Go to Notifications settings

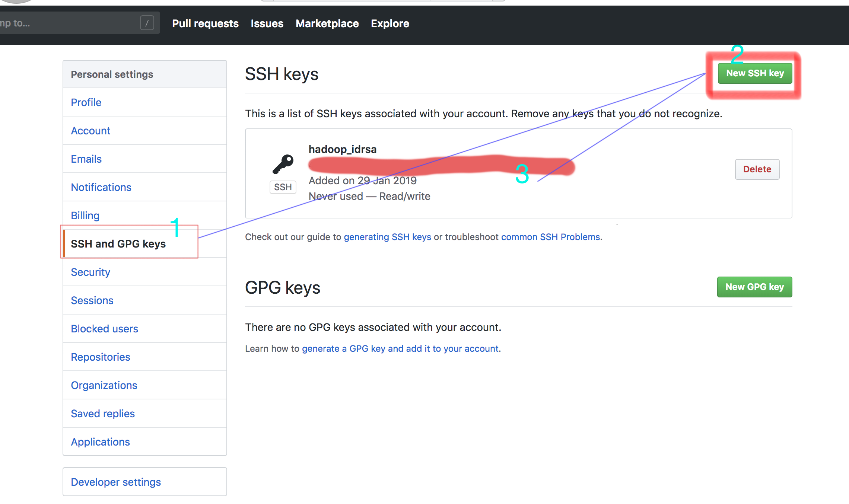(x=145, y=187)
